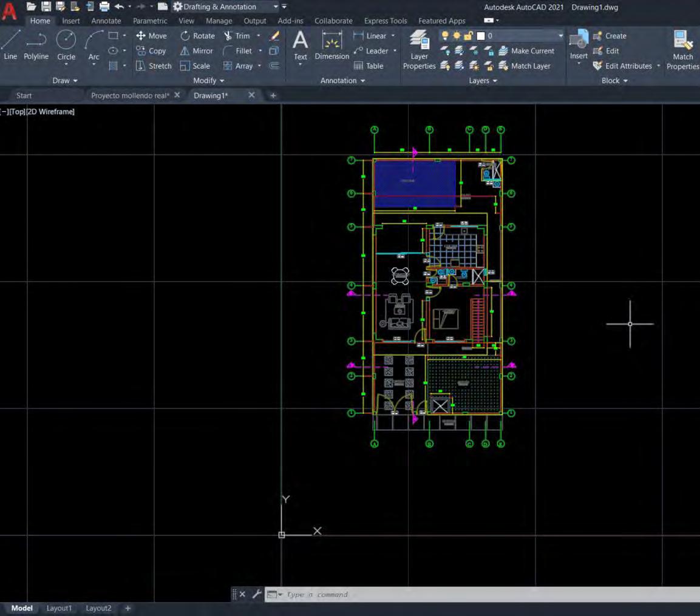This screenshot has width=700, height=616.
Task: Open the Annotate ribbon tab
Action: [106, 21]
